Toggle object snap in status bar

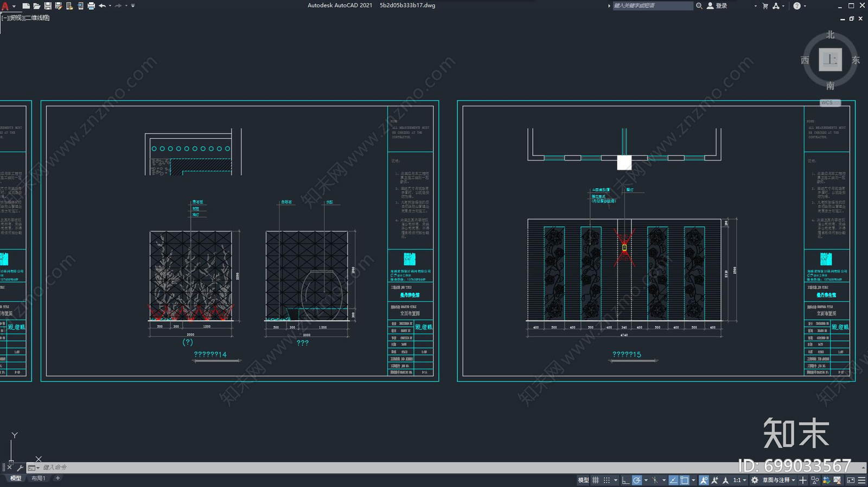pos(685,480)
